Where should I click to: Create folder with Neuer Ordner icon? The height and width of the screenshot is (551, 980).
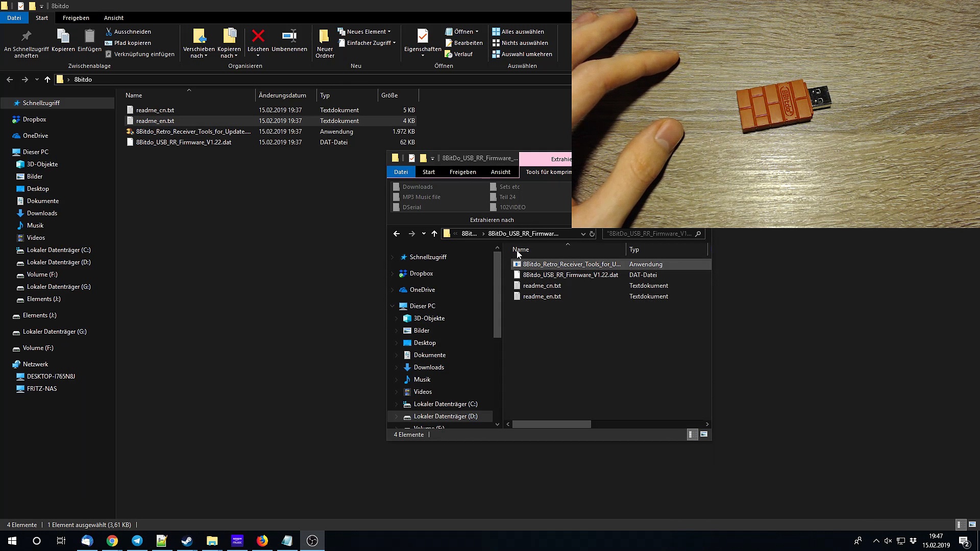[324, 36]
